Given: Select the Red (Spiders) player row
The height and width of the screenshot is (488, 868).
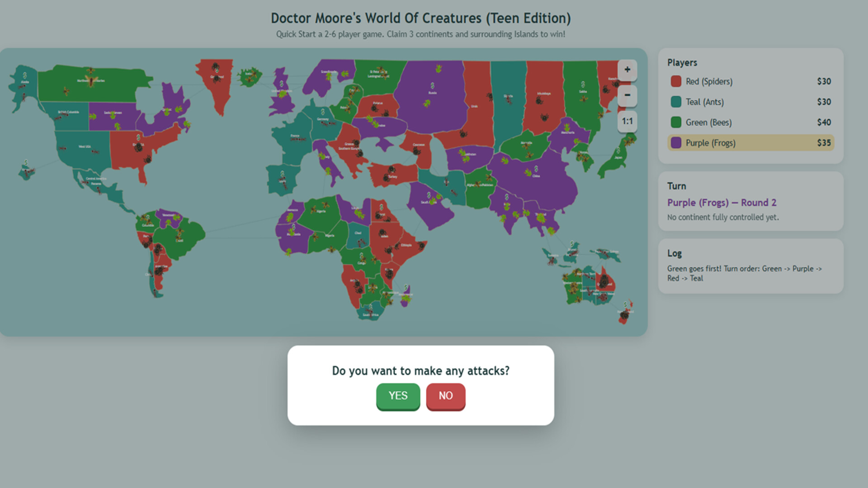Looking at the screenshot, I should (751, 81).
